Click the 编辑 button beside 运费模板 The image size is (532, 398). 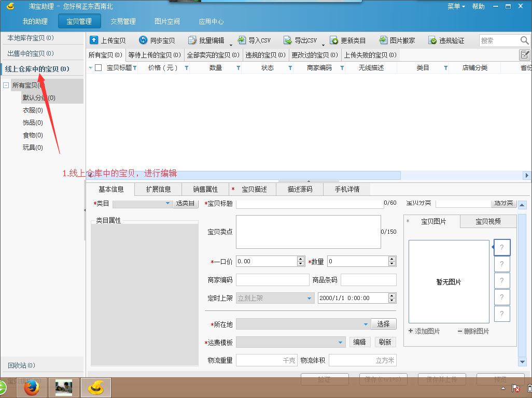point(360,342)
